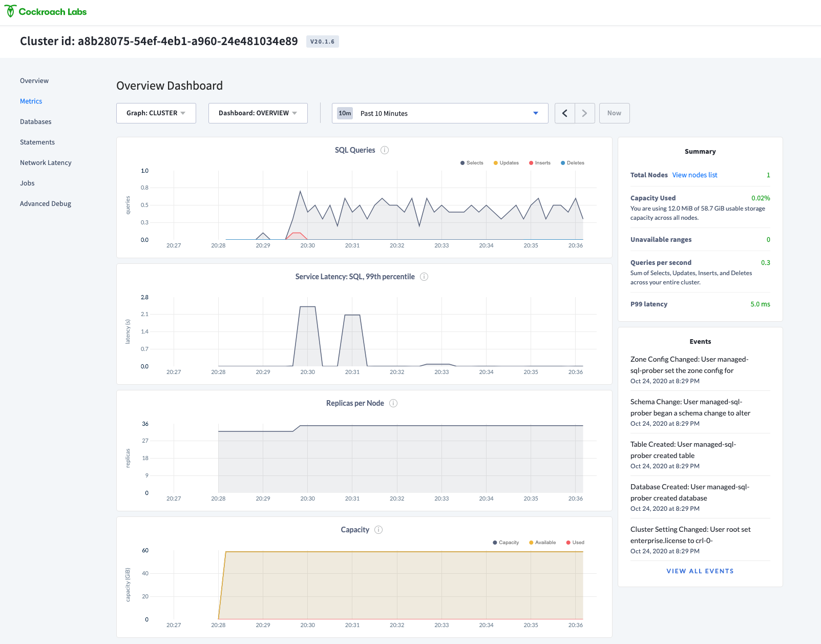The image size is (821, 644).
Task: Open Statements in the sidebar
Action: [x=37, y=142]
